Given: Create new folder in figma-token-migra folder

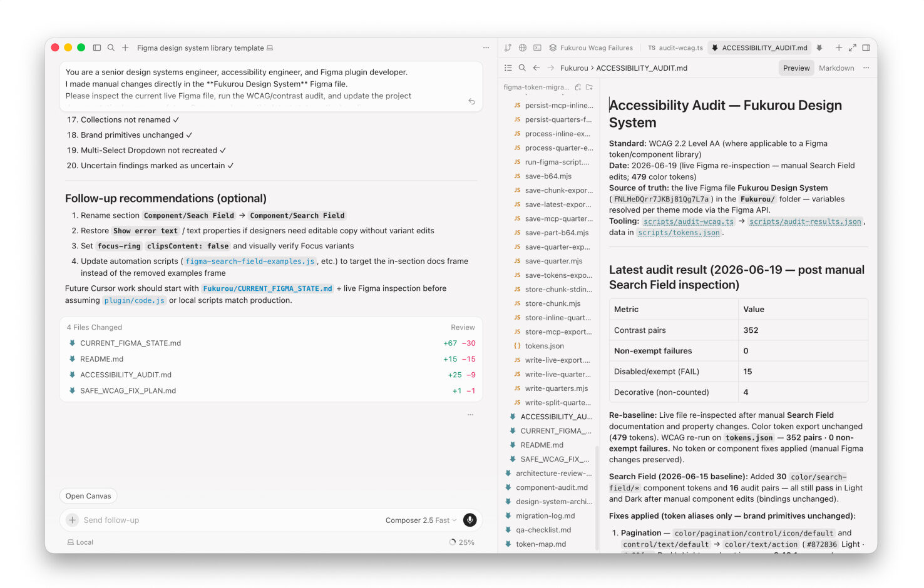Looking at the screenshot, I should (x=589, y=87).
